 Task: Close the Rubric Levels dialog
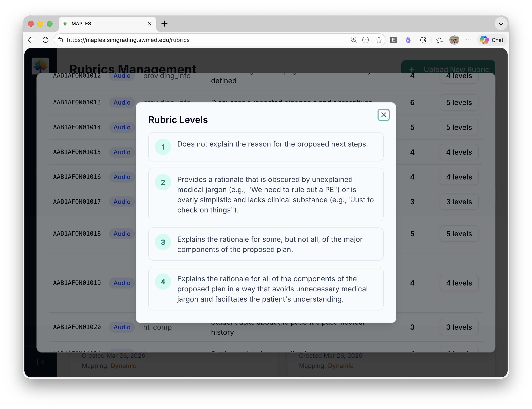383,115
